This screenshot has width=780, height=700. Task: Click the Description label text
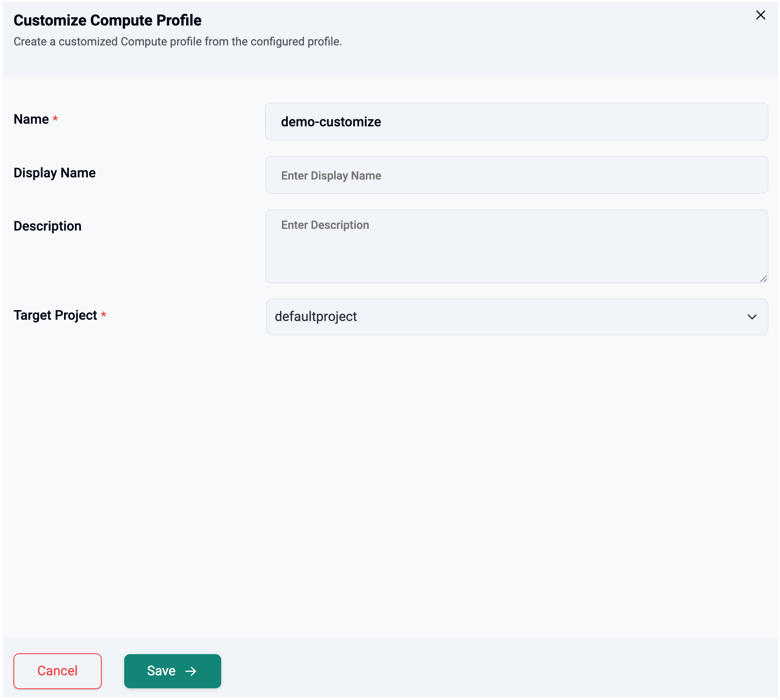tap(48, 226)
